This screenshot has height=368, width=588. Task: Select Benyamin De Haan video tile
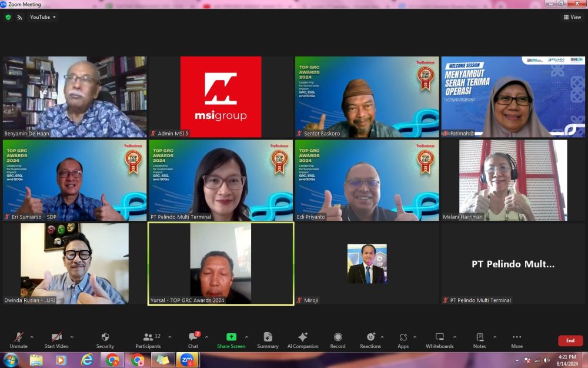pos(75,97)
